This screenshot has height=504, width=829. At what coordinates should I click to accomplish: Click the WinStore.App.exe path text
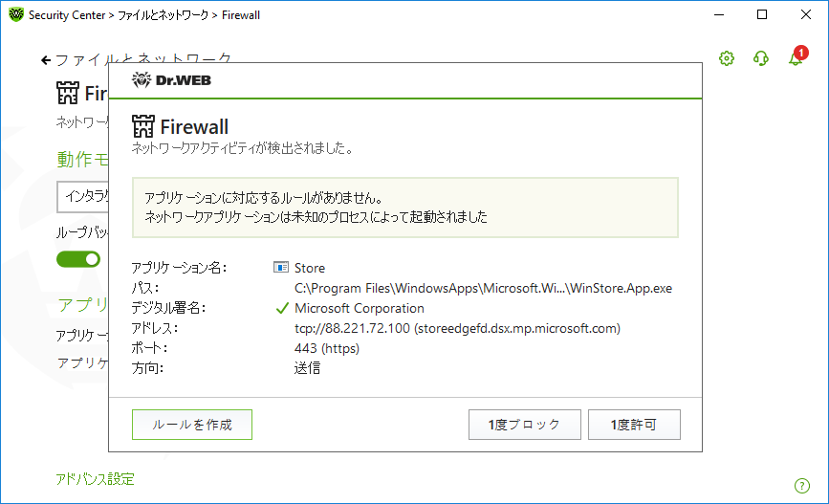point(483,288)
